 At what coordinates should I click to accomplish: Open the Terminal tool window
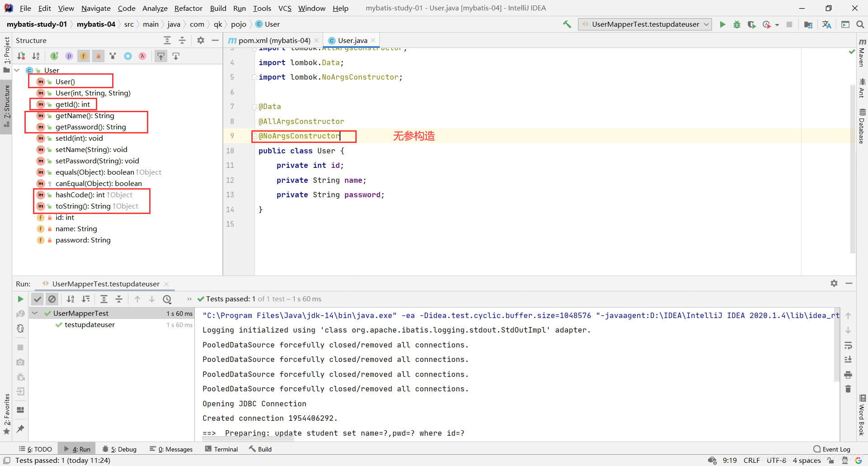(x=222, y=449)
